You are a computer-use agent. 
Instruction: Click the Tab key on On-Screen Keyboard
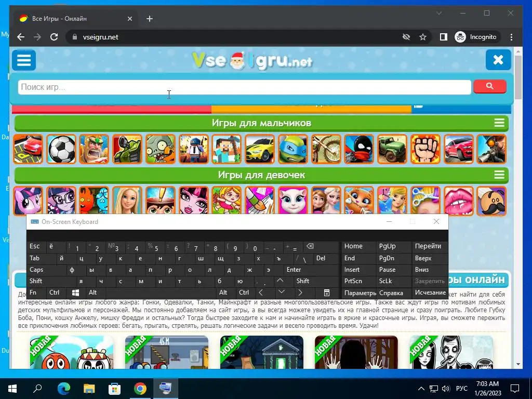point(42,258)
